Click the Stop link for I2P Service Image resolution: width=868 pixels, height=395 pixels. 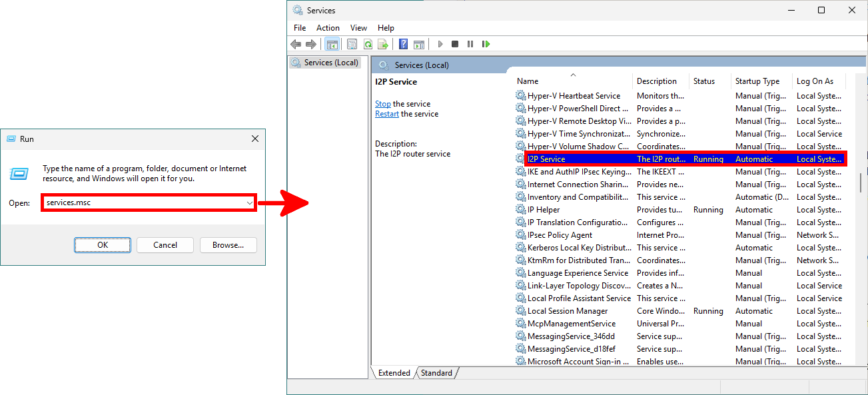[382, 104]
